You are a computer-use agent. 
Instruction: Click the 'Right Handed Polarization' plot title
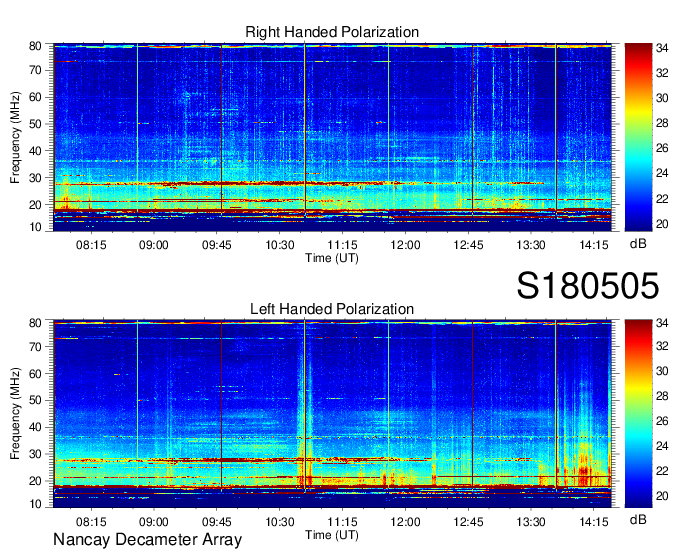[332, 32]
